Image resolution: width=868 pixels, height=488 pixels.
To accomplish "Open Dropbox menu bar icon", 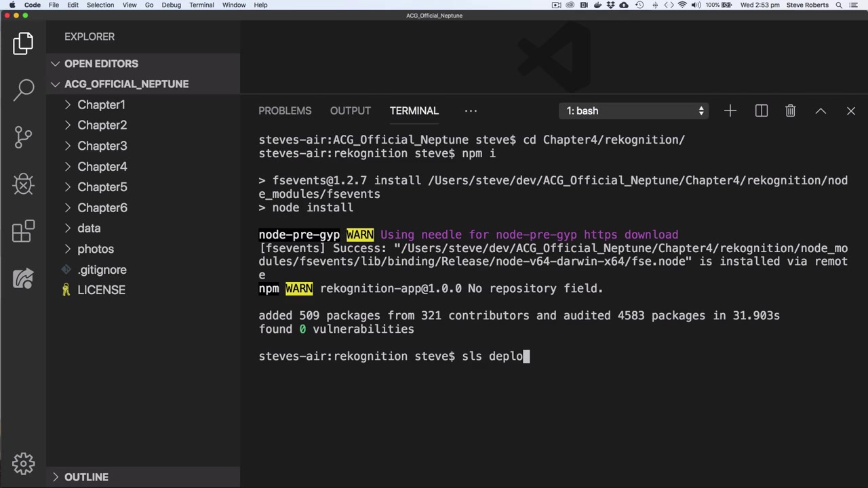I will click(612, 5).
